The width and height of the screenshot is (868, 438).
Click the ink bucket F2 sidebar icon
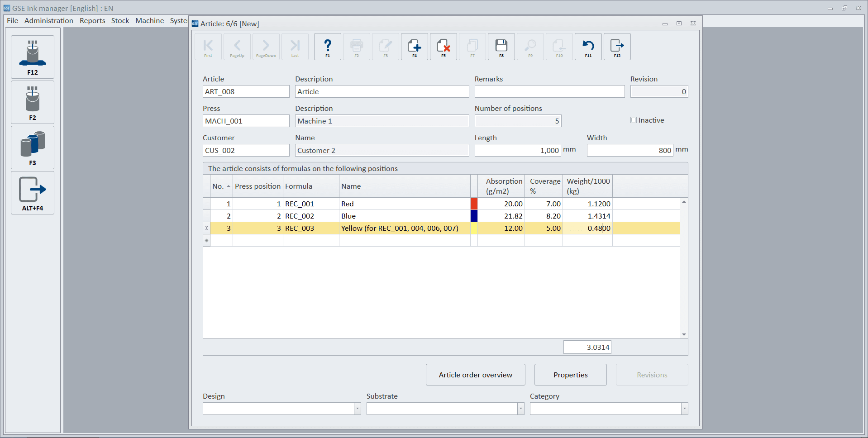pos(33,102)
